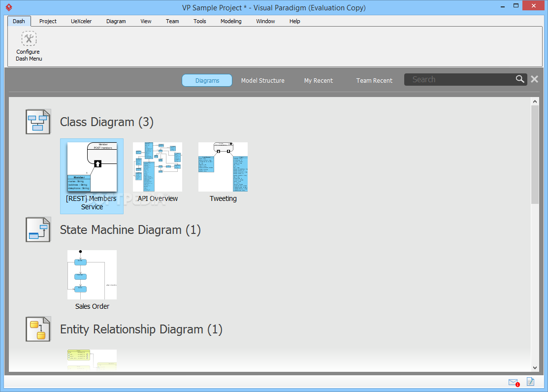Maximize the Visual Paradigm window
This screenshot has height=392, width=548.
coord(516,5)
